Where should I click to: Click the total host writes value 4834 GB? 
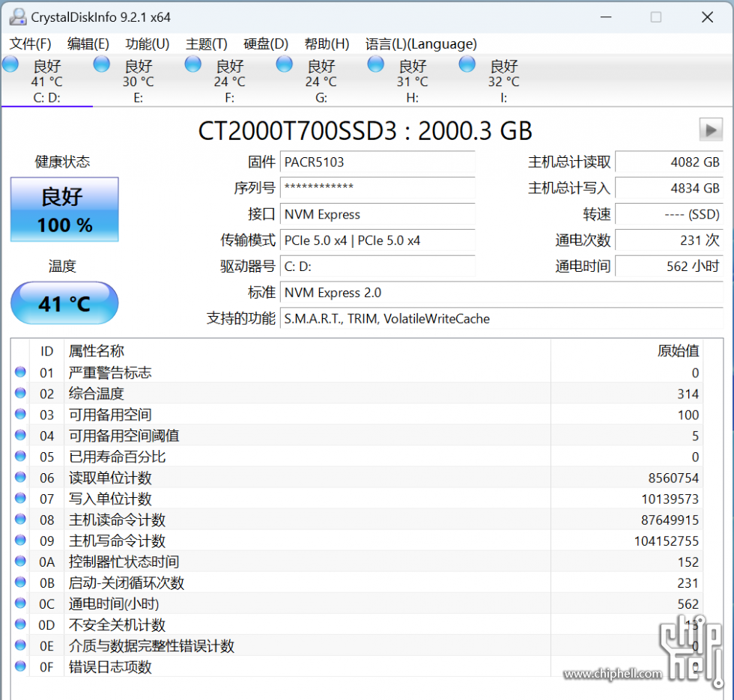tap(670, 188)
